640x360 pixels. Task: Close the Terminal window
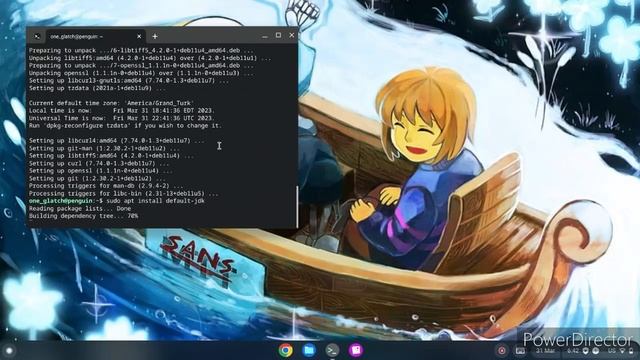pos(292,36)
